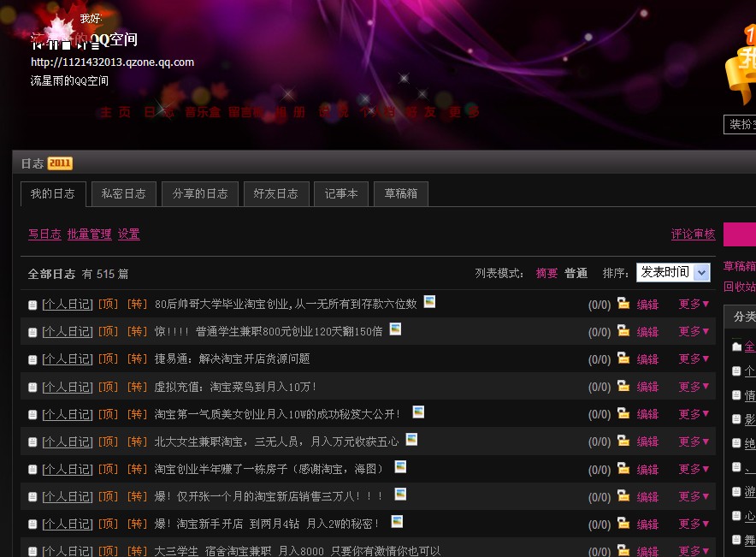Open the music player playlist icon

tap(95, 45)
